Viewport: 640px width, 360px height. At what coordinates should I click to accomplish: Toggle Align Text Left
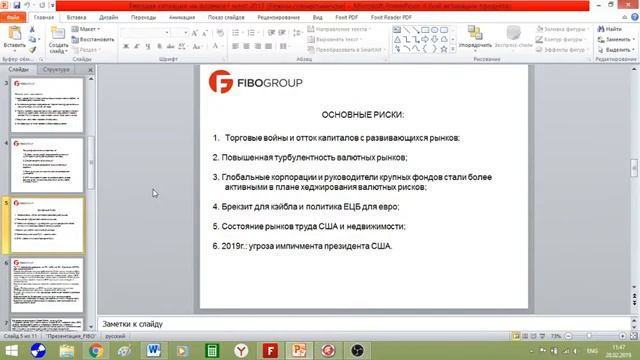pos(236,47)
